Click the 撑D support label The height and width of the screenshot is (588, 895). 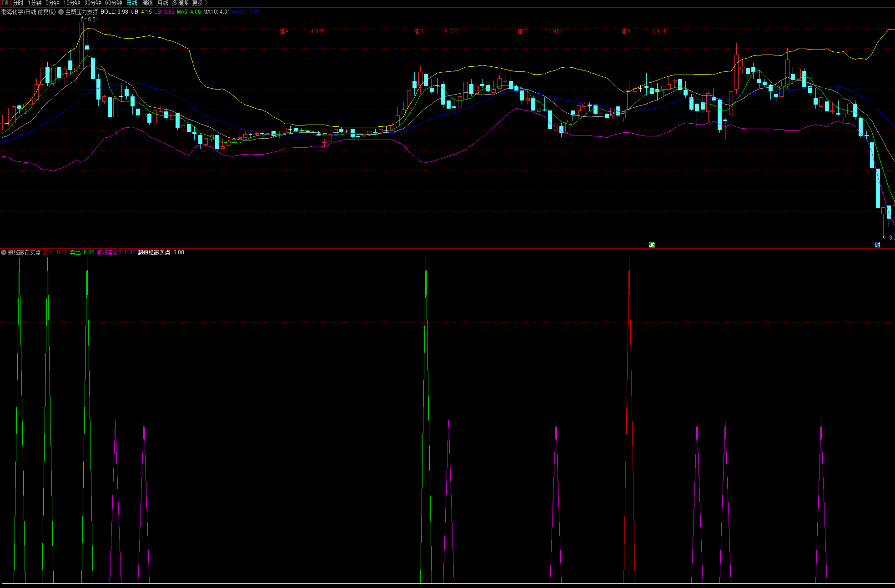coord(626,31)
